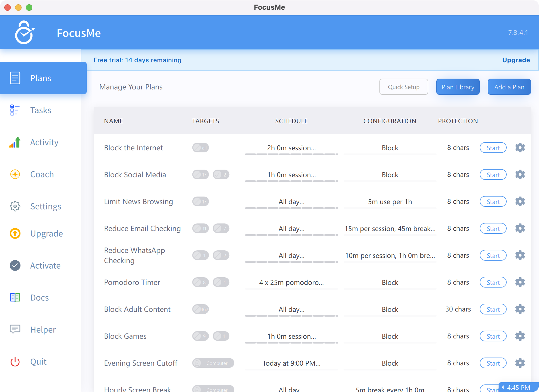Click the '10m per session, 1h 0m bre...' configuration

pos(390,255)
